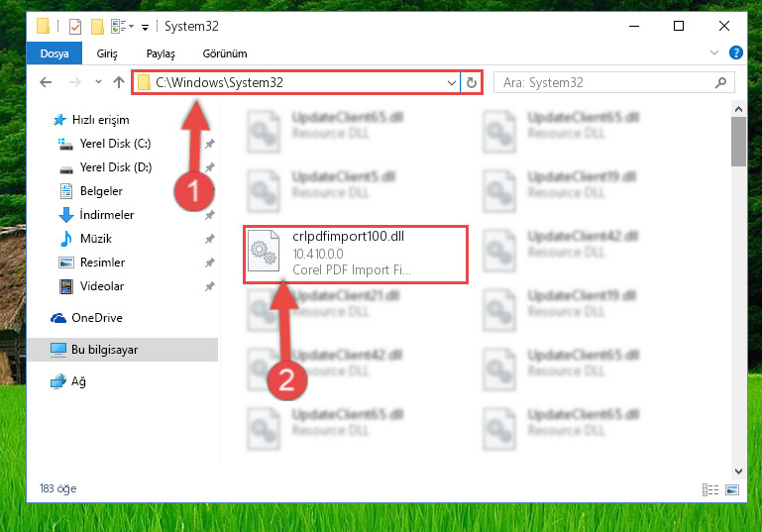The height and width of the screenshot is (532, 762).
Task: Click the pin icon beside Resimler
Action: tap(209, 263)
